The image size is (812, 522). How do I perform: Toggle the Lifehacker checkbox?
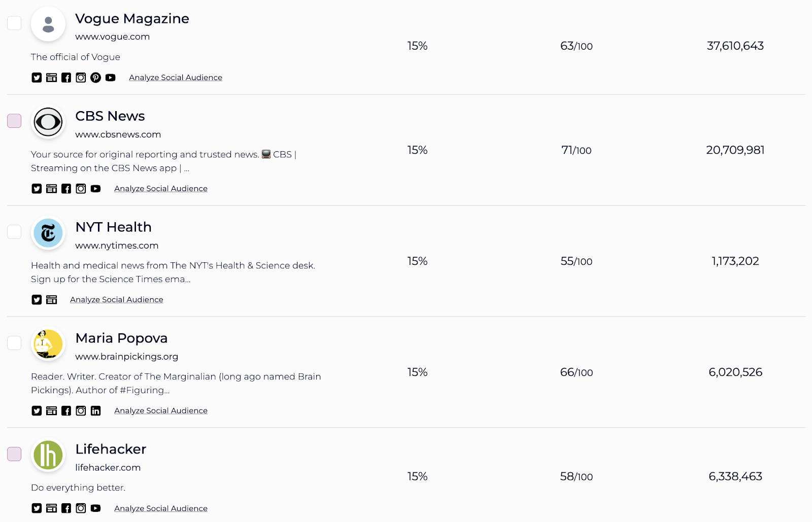click(14, 454)
